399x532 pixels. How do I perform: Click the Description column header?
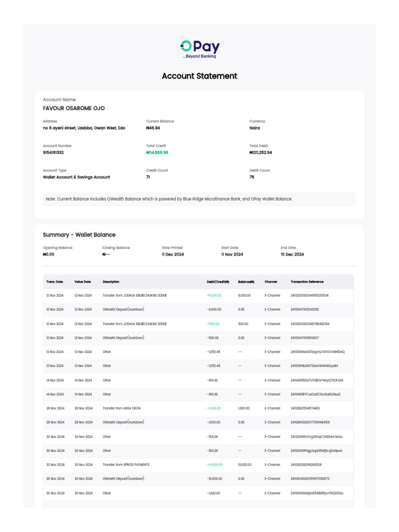(x=111, y=282)
